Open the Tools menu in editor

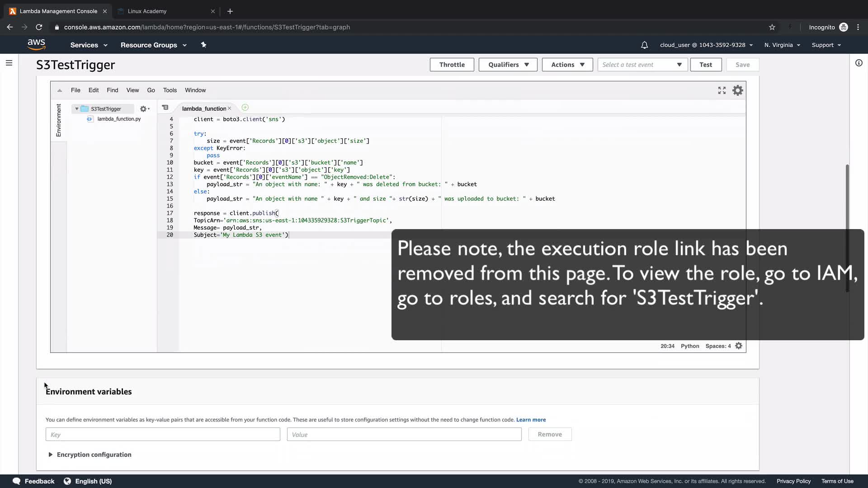pyautogui.click(x=170, y=90)
